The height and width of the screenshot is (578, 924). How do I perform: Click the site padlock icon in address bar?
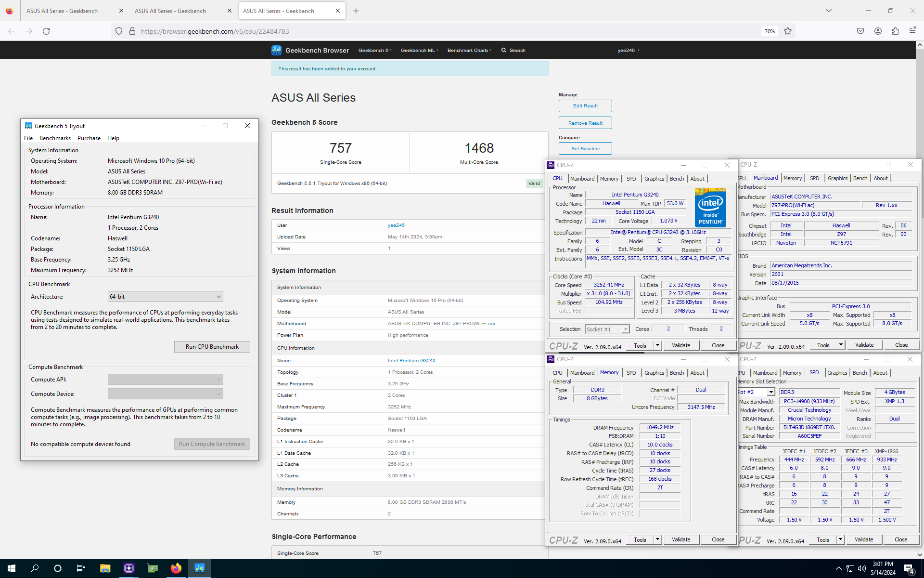132,31
